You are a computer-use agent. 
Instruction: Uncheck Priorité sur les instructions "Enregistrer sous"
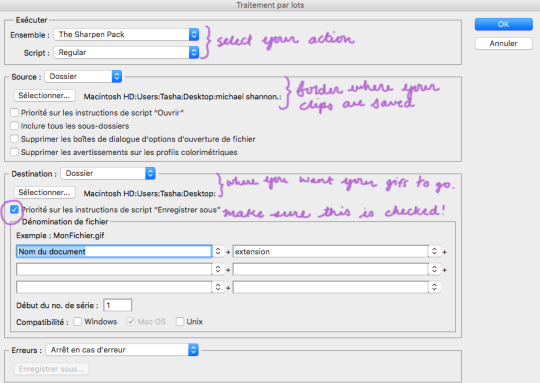[x=14, y=209]
